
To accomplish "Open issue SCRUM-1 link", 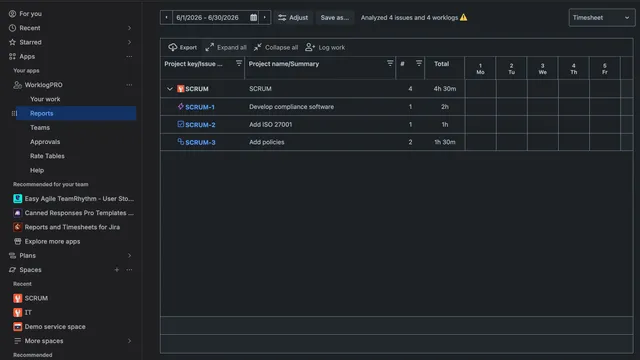I will [x=200, y=107].
